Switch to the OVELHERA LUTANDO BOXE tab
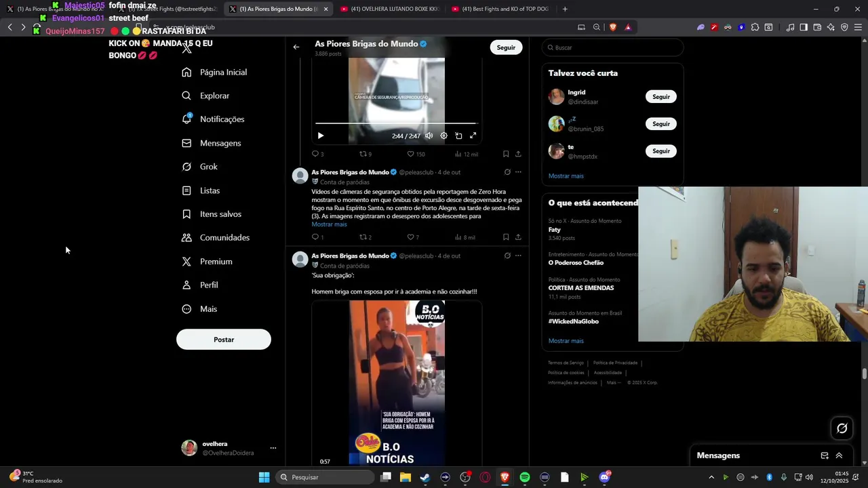868x488 pixels. [390, 9]
